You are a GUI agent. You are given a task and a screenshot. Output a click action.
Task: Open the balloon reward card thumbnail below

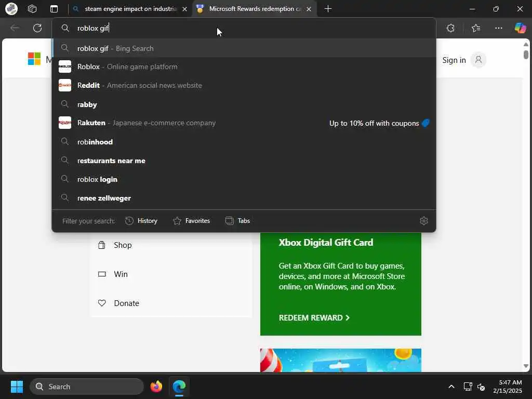coord(341,361)
